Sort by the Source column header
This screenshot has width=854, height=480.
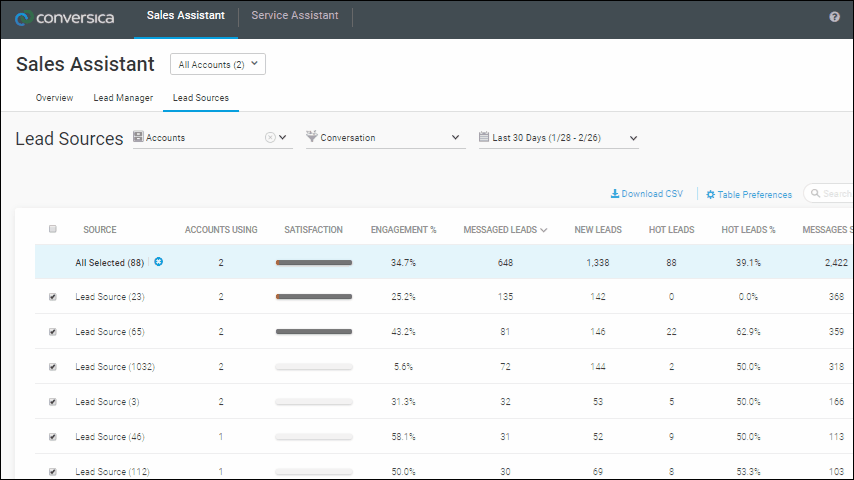(100, 229)
